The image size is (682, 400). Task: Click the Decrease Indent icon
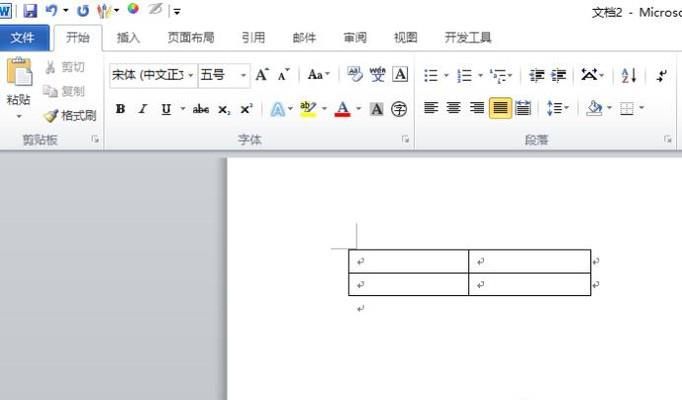click(536, 75)
